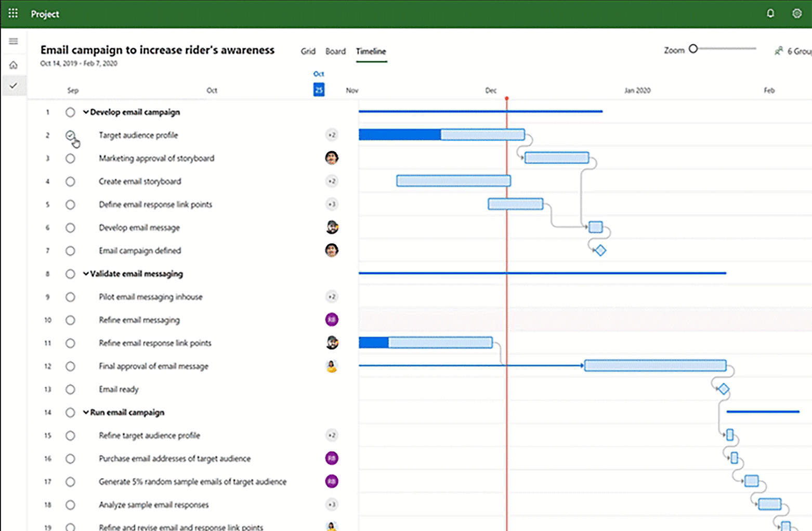Collapse the Run email campaign group

pos(85,412)
